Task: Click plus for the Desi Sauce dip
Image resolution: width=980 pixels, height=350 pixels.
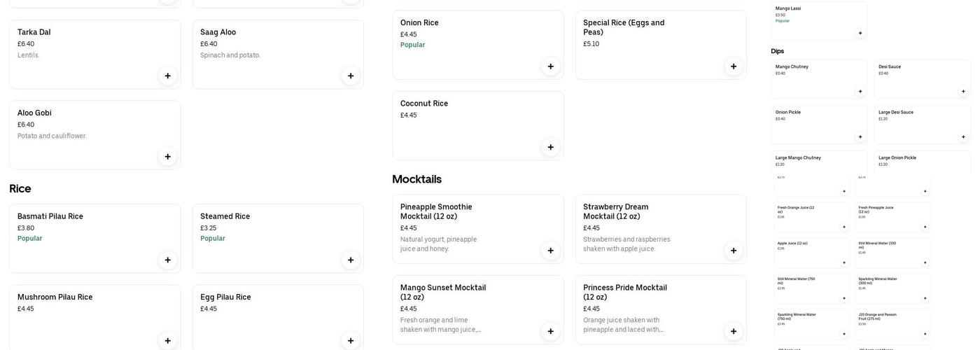Action: pos(963,91)
